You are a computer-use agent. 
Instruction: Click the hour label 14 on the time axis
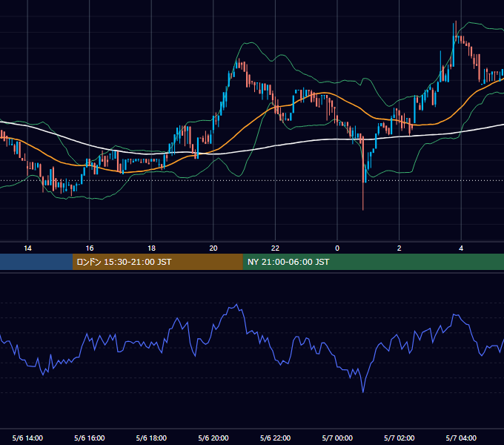pos(27,248)
